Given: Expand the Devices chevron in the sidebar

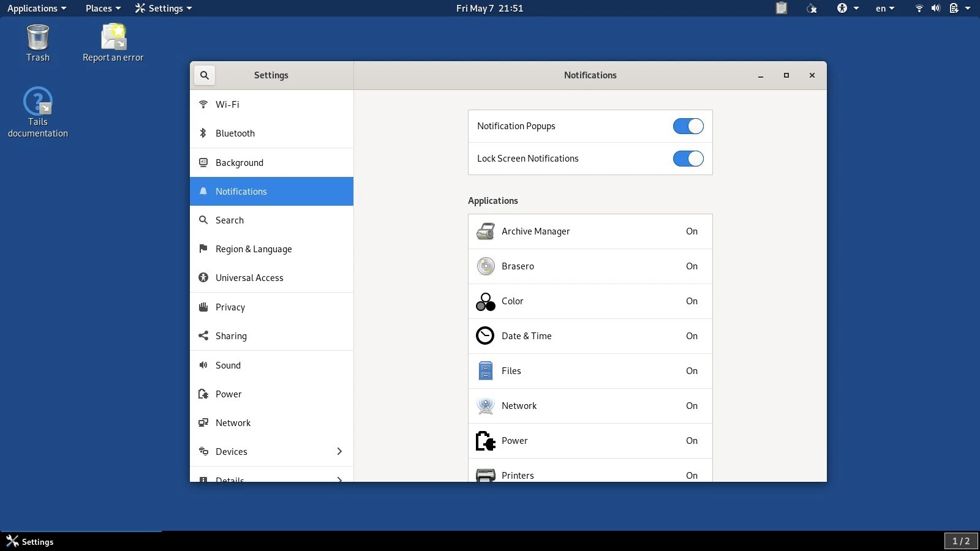Looking at the screenshot, I should (339, 452).
